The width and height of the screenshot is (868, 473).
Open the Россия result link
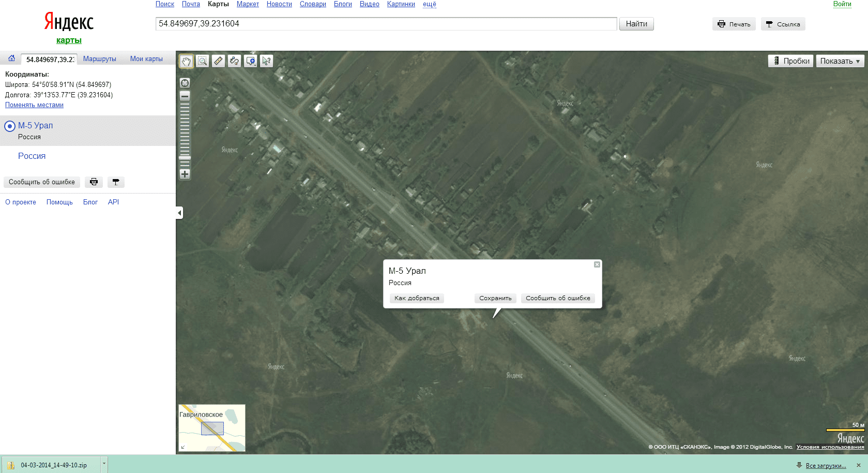pos(32,156)
